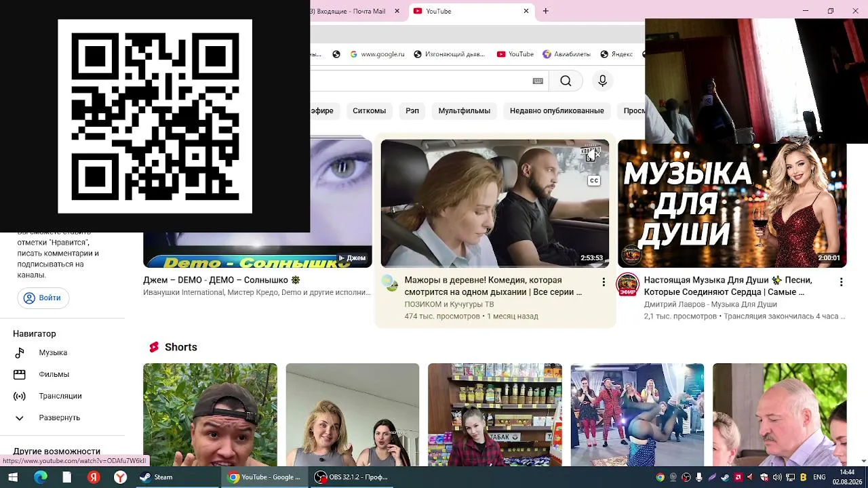Open the Short showing the stage dance show

pyautogui.click(x=637, y=415)
